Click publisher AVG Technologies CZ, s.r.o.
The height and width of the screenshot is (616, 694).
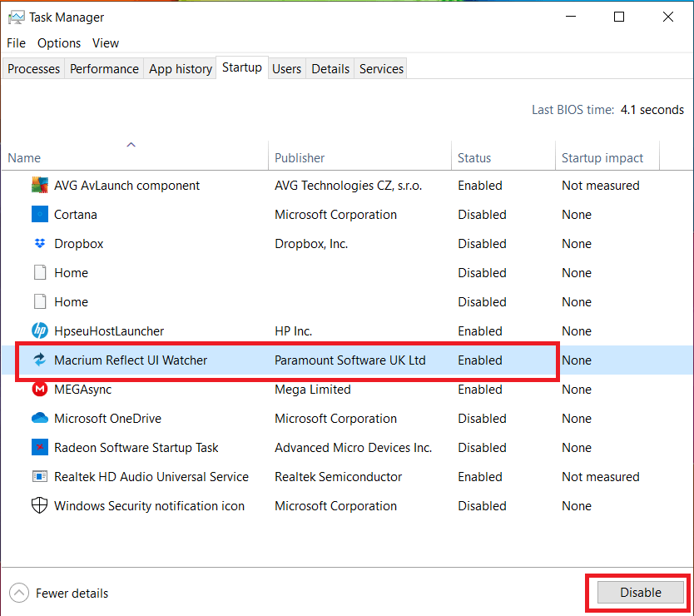tap(349, 185)
